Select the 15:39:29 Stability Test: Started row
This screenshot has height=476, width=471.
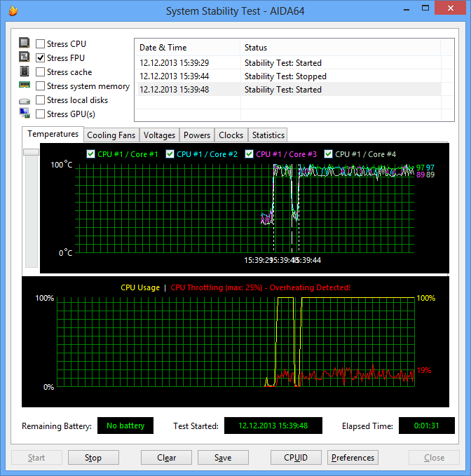288,63
